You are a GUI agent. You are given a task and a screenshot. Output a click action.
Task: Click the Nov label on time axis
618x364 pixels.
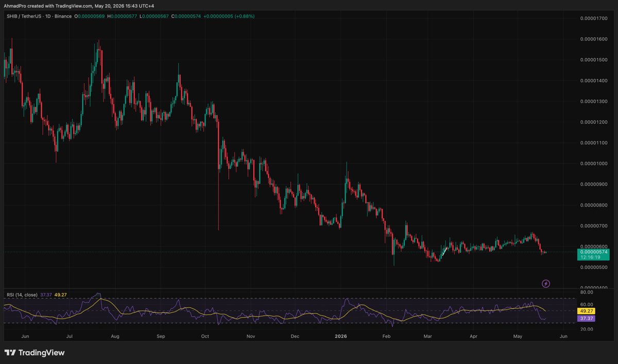pyautogui.click(x=251, y=336)
